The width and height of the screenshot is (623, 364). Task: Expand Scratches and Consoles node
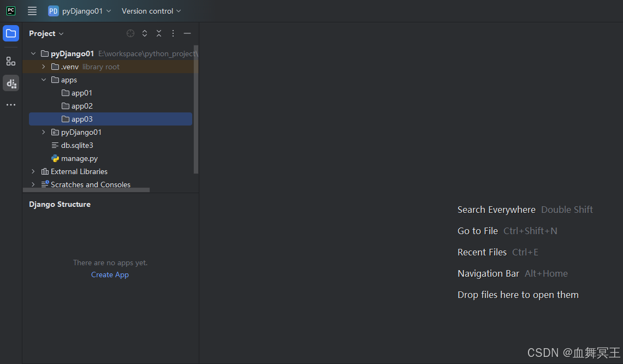(33, 184)
